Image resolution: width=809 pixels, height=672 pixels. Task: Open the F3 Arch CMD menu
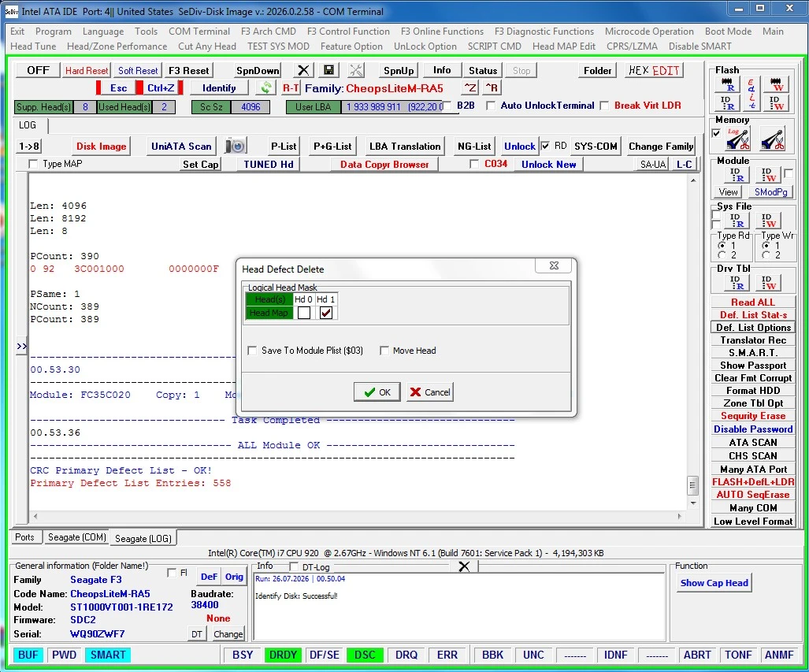[269, 32]
